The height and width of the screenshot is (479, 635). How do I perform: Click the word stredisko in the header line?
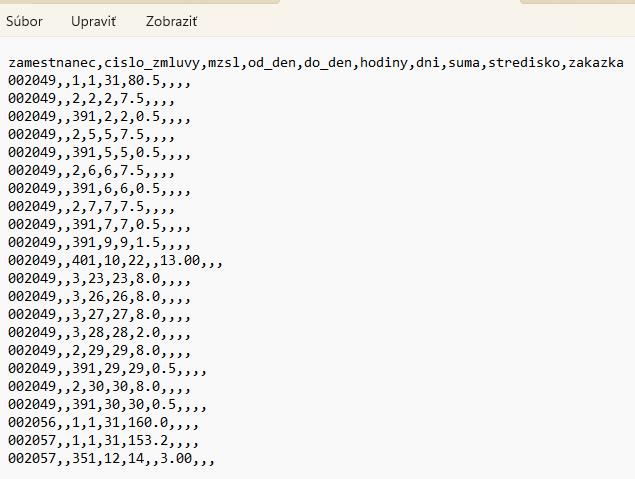pos(524,62)
